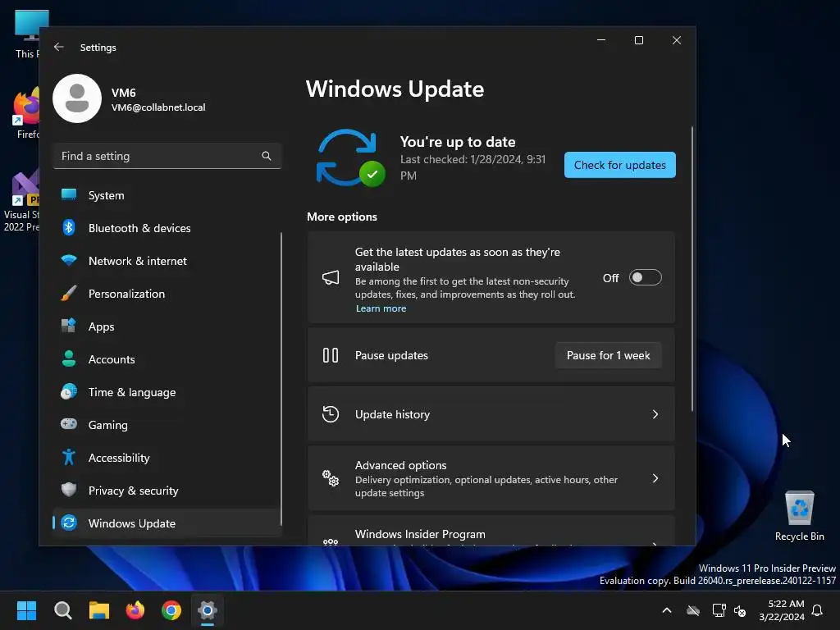Image resolution: width=840 pixels, height=630 pixels.
Task: Open Network & internet category
Action: coord(167,261)
